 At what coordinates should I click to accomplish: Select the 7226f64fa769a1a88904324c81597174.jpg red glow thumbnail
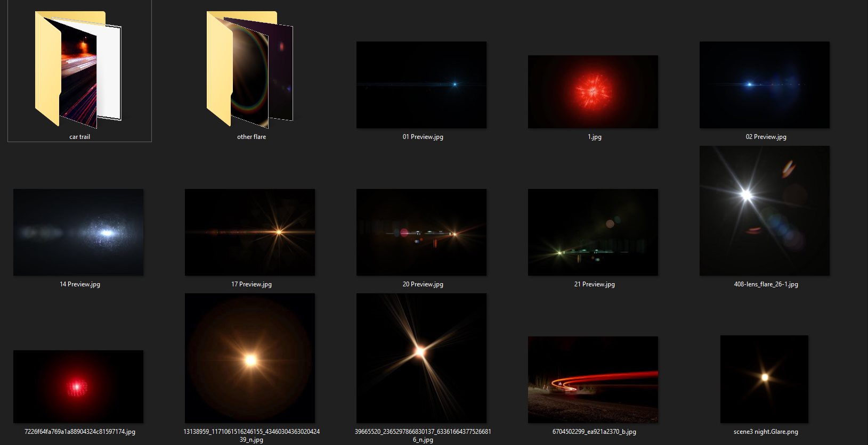[x=78, y=386]
